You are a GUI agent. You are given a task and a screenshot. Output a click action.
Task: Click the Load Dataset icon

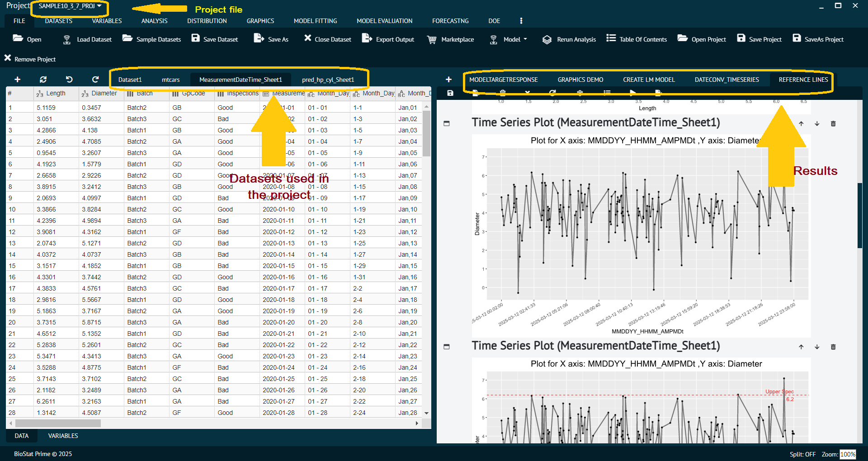[67, 40]
